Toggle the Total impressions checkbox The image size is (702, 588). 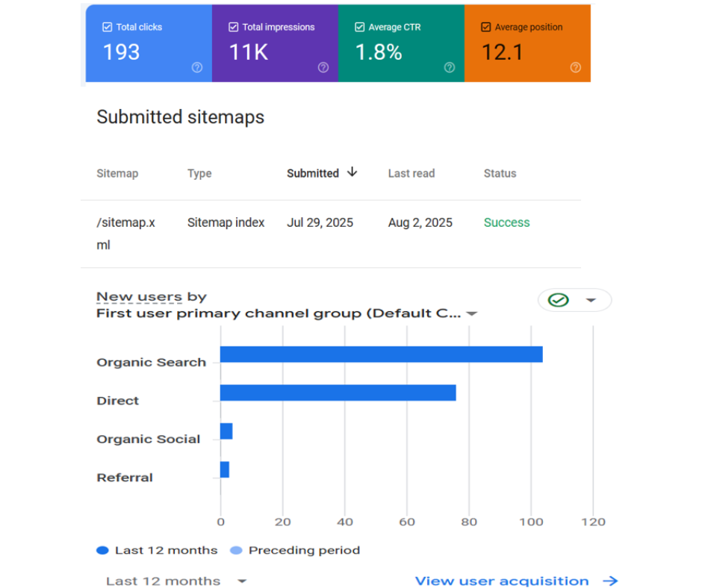[233, 28]
